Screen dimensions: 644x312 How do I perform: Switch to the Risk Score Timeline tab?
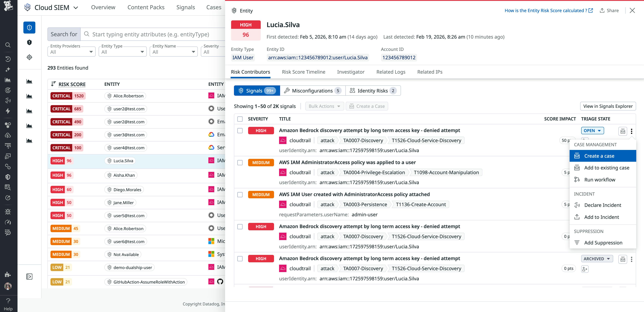click(x=303, y=72)
